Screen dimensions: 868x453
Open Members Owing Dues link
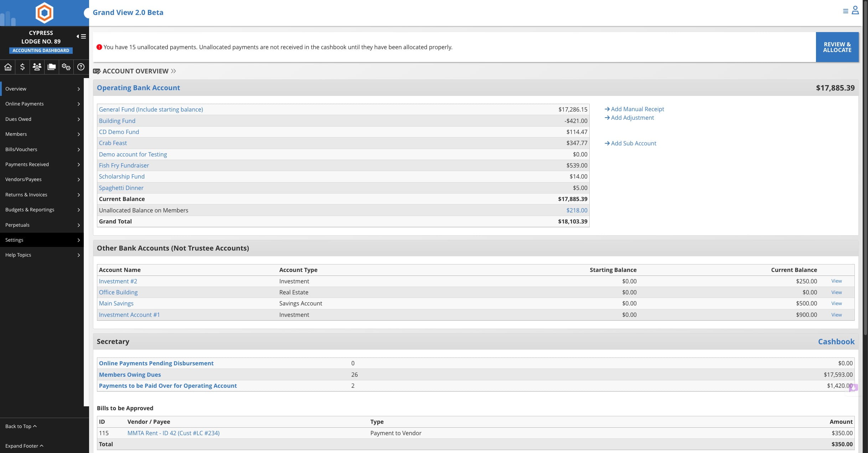pos(130,375)
